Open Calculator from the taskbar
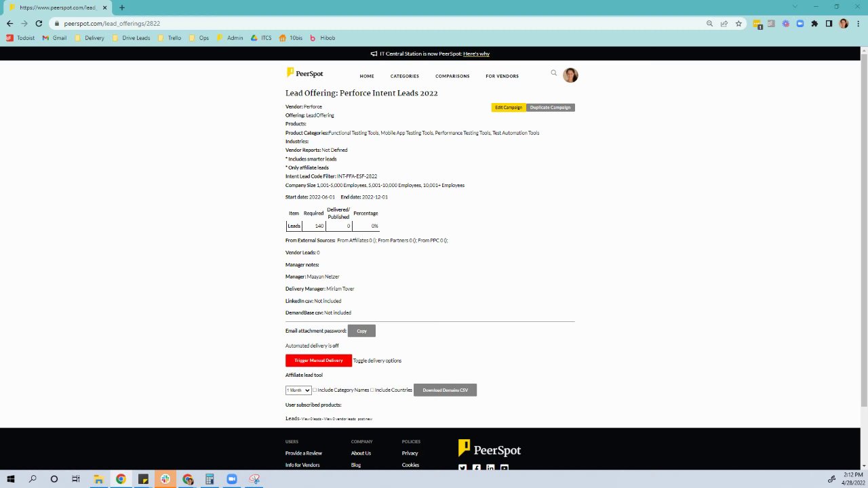The height and width of the screenshot is (488, 868). pos(210,479)
